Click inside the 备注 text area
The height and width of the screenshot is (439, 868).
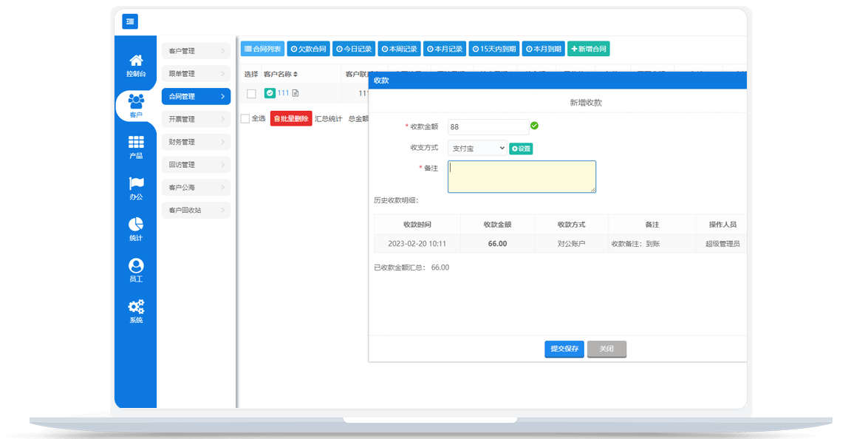pyautogui.click(x=522, y=177)
